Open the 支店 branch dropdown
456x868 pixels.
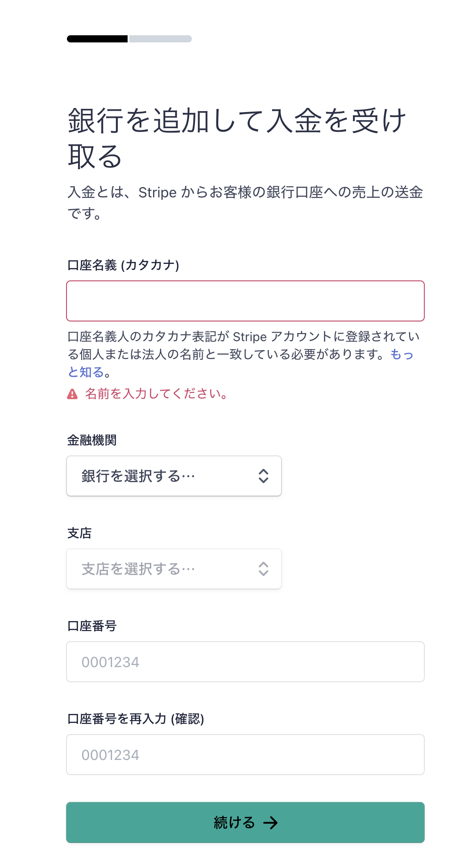174,569
